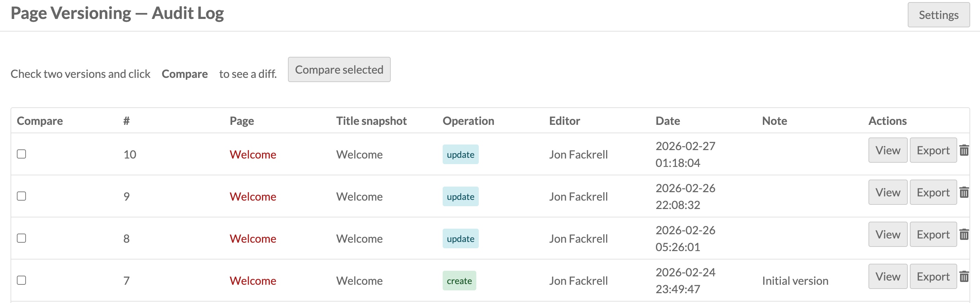
Task: Click trash icon for version 9
Action: [x=964, y=193]
